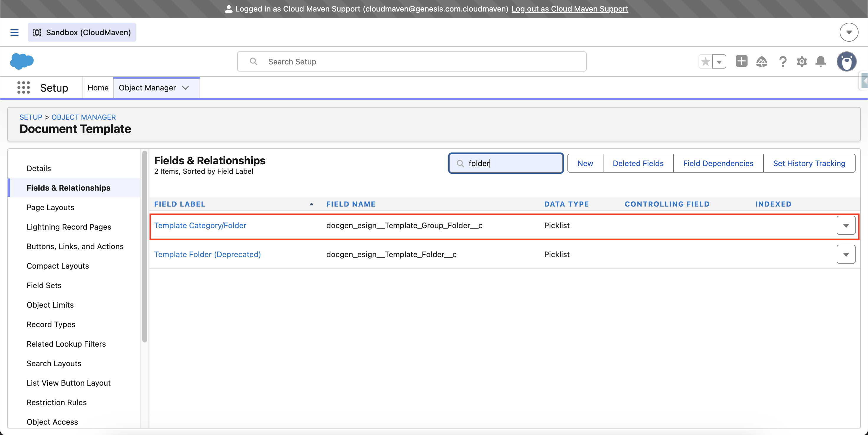Image resolution: width=868 pixels, height=435 pixels.
Task: Sort by the CONTROLLING FIELD column header
Action: point(667,204)
